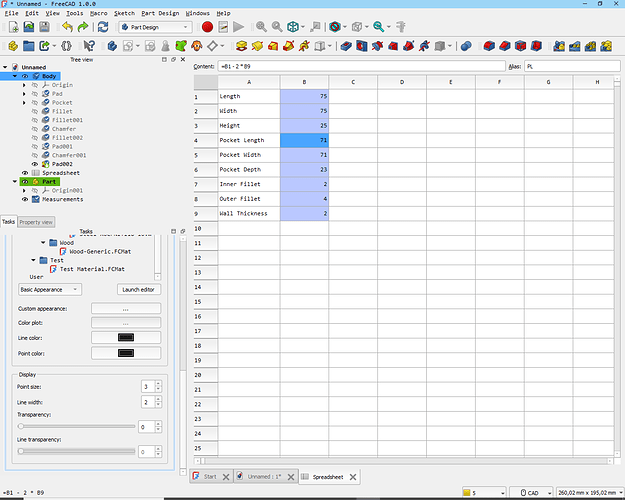This screenshot has height=500, width=625.
Task: Close the Spreadsheet tab
Action: pos(353,477)
